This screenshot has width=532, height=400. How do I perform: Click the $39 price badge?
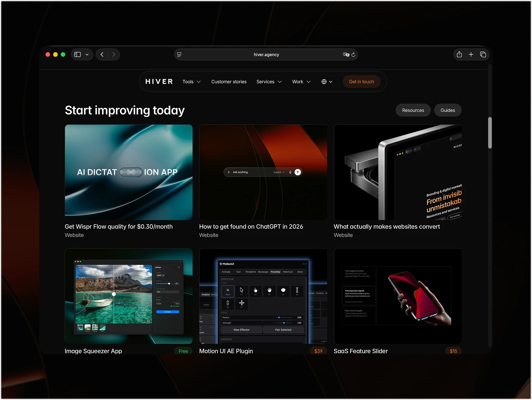click(318, 351)
